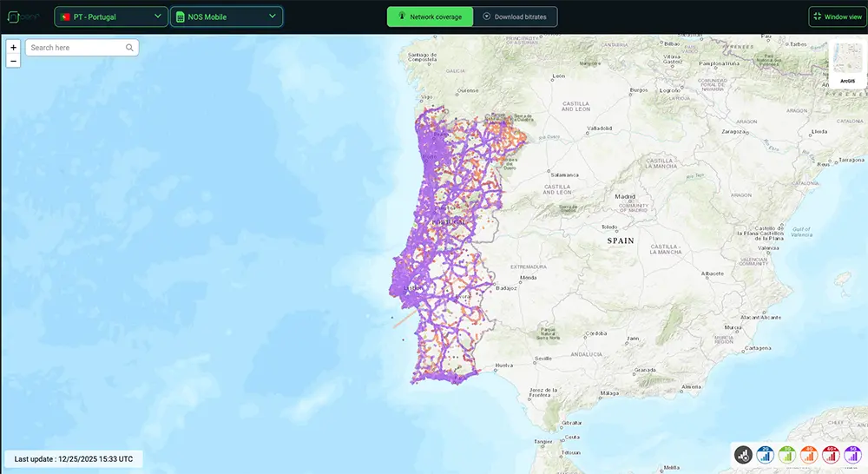The height and width of the screenshot is (474, 868).
Task: Zoom out the map with minus button
Action: click(13, 61)
